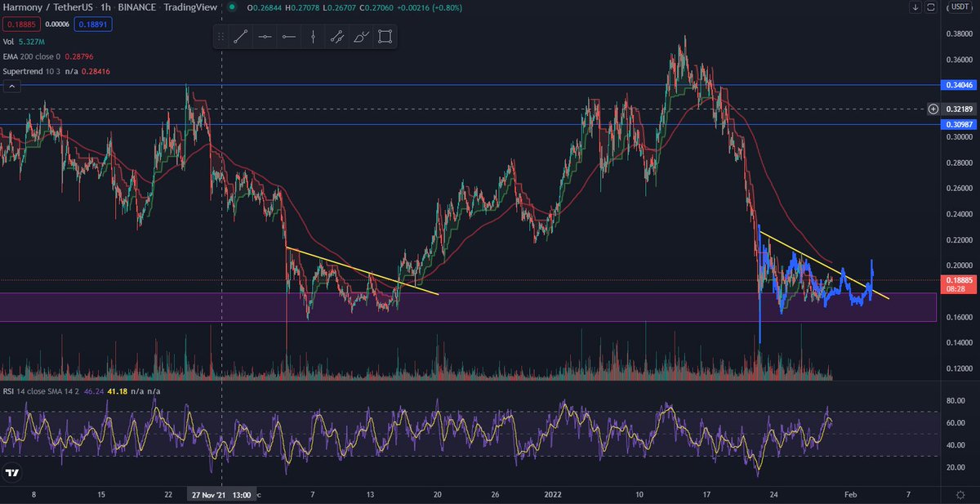Click the plus icon on the price scale
This screenshot has width=980, height=504.
933,109
